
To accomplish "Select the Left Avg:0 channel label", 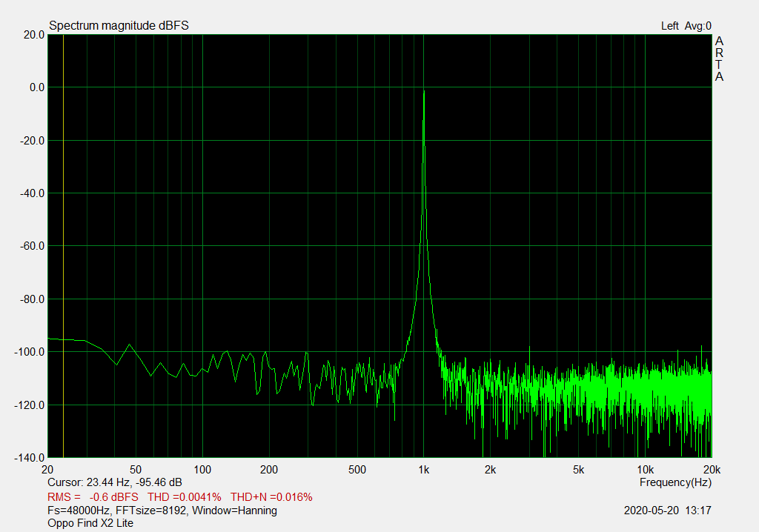I will (x=686, y=26).
